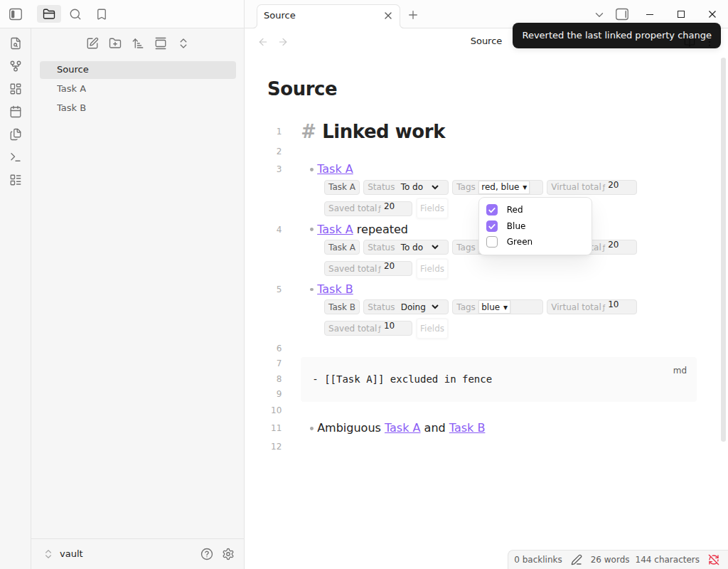Follow Task A link in Ambiguous line
Viewport: 728px width, 569px height.
(402, 427)
